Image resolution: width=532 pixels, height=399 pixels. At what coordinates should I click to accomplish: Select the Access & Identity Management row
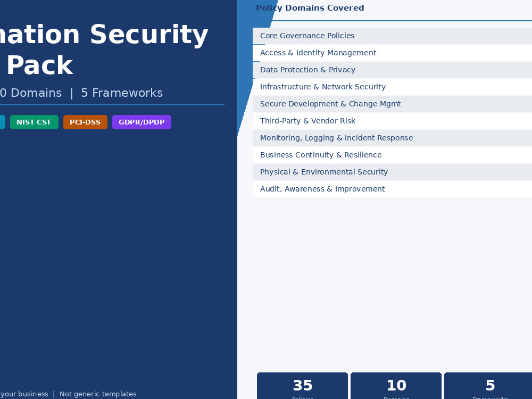pos(392,53)
